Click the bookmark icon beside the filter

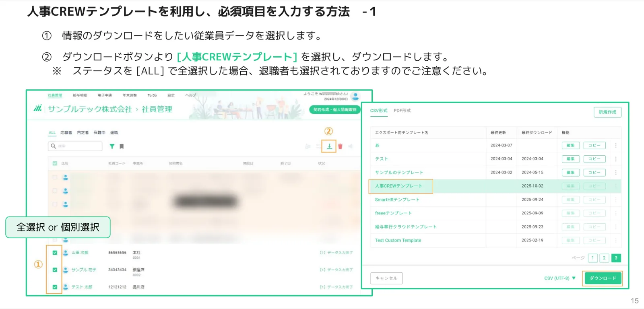tap(122, 146)
